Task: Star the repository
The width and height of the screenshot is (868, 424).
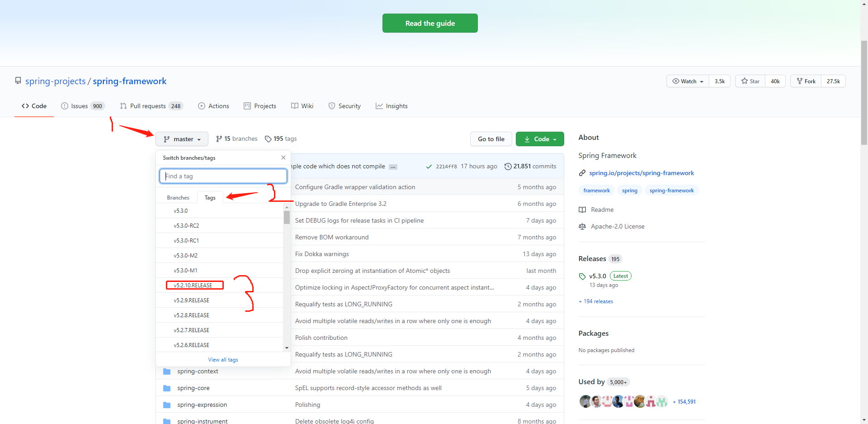Action: pyautogui.click(x=750, y=81)
